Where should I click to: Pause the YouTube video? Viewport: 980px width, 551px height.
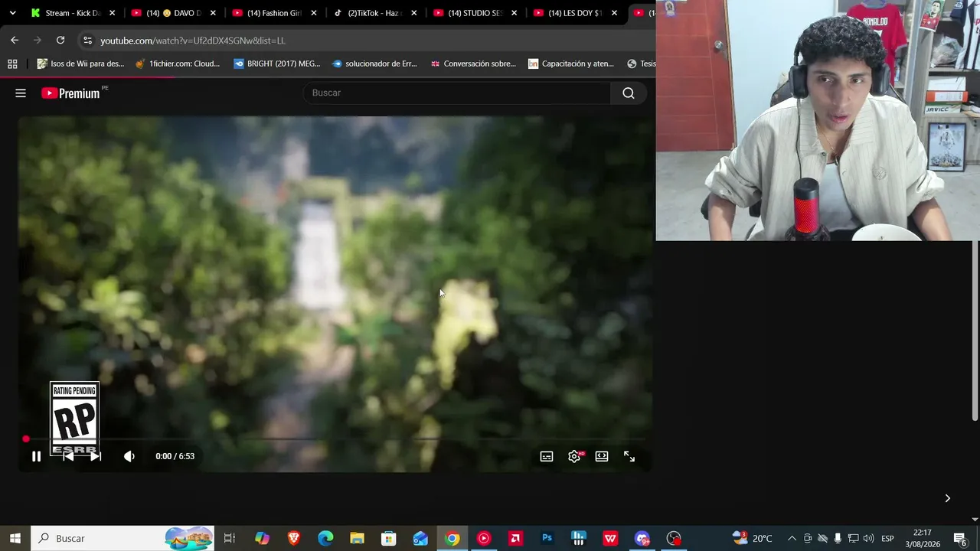[36, 456]
